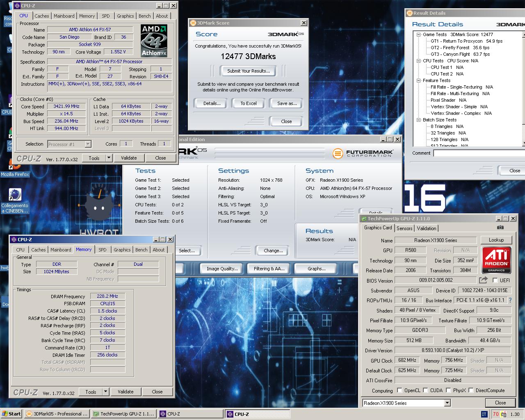Click the IT language indicator in system tray
This screenshot has width=525, height=420.
click(484, 414)
